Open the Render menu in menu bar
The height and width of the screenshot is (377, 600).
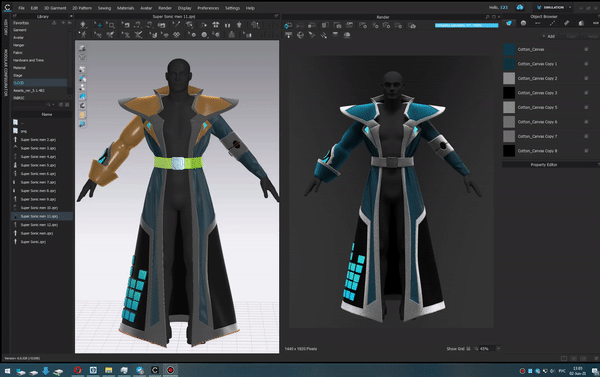coord(165,8)
